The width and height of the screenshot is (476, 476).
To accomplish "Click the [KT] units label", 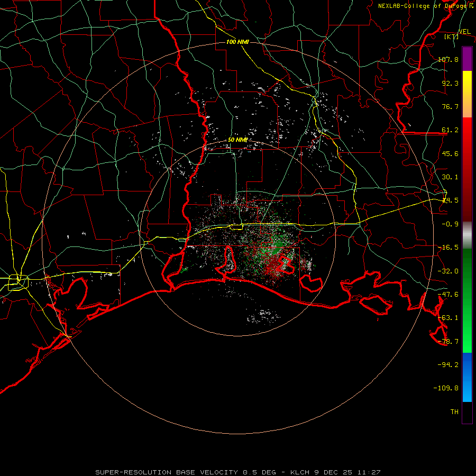I will click(452, 36).
